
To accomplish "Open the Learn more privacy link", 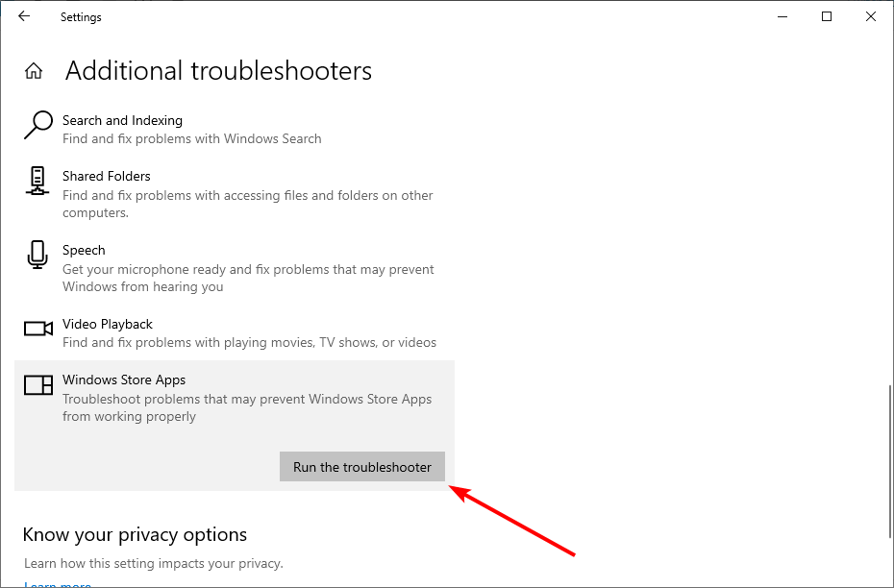I will tap(58, 584).
